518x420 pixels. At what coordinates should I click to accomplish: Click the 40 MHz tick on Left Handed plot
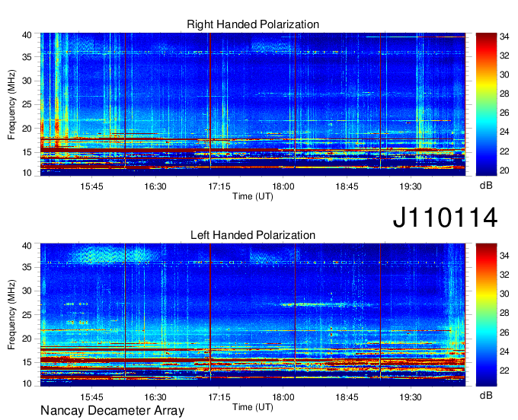click(27, 246)
